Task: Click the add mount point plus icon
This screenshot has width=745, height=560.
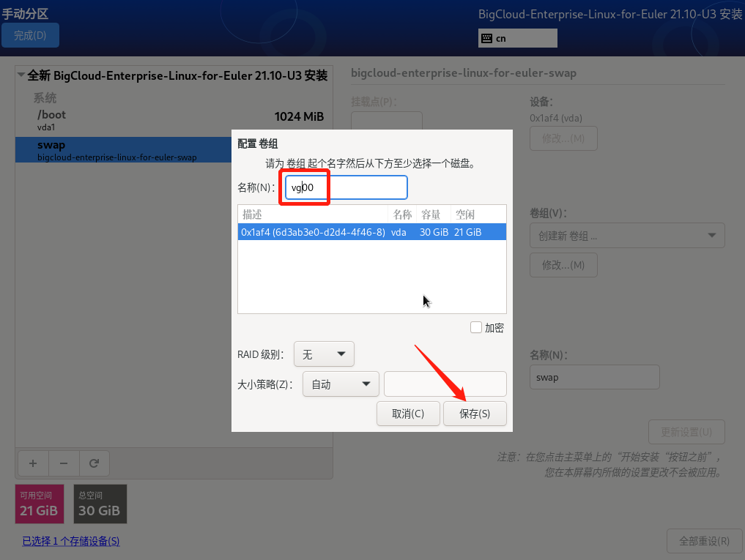Action: [33, 463]
